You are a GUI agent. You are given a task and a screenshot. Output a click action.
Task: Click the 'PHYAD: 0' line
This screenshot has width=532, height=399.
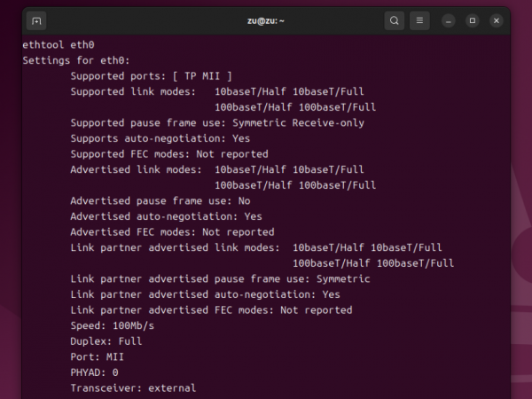click(95, 372)
